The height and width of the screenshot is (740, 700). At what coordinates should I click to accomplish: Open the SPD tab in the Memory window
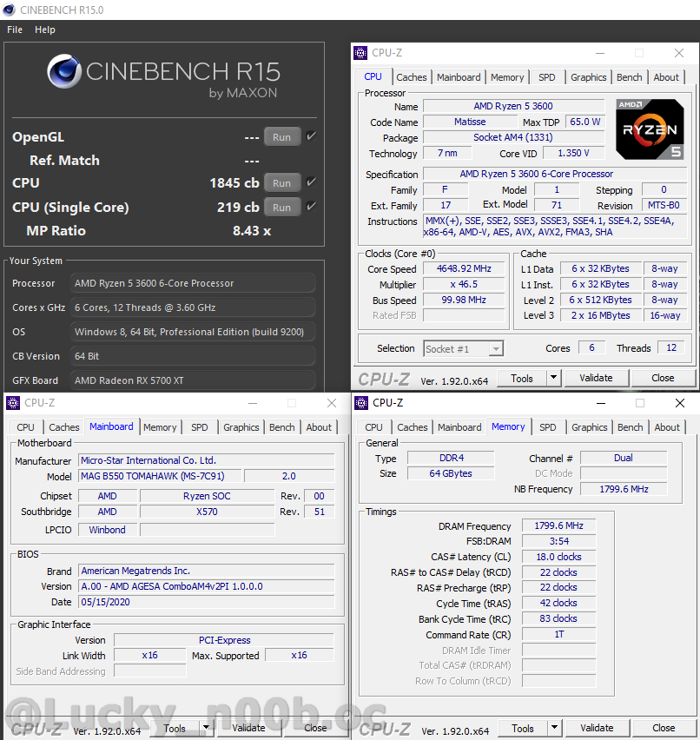point(547,427)
